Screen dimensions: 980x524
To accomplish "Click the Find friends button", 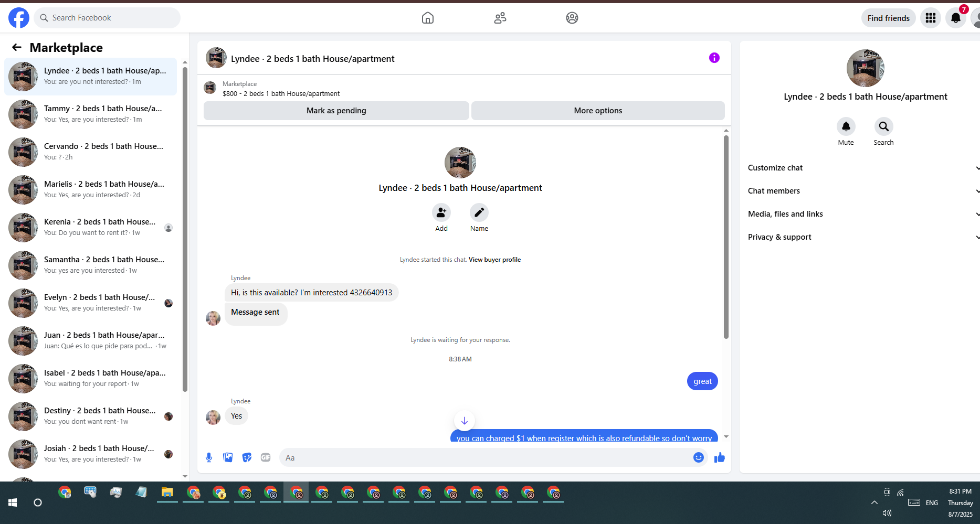I will pyautogui.click(x=889, y=18).
